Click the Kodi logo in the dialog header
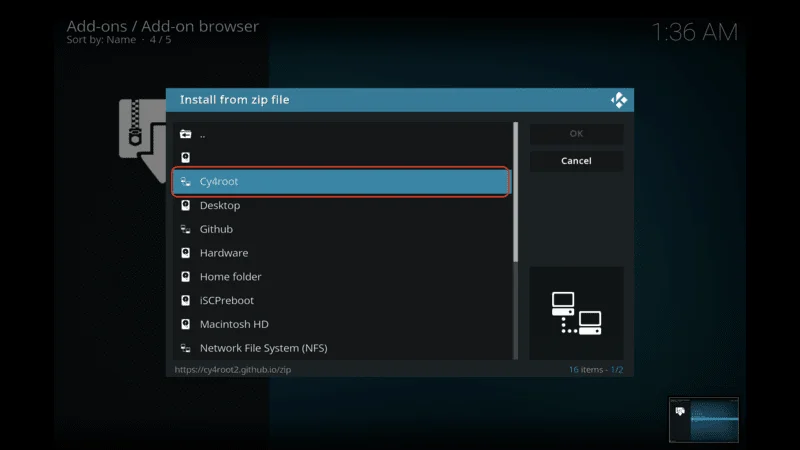 click(x=619, y=100)
